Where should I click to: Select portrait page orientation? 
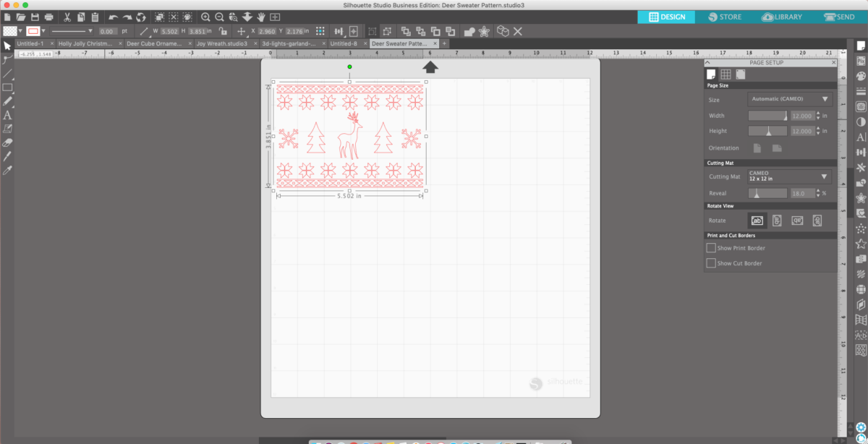pyautogui.click(x=757, y=148)
